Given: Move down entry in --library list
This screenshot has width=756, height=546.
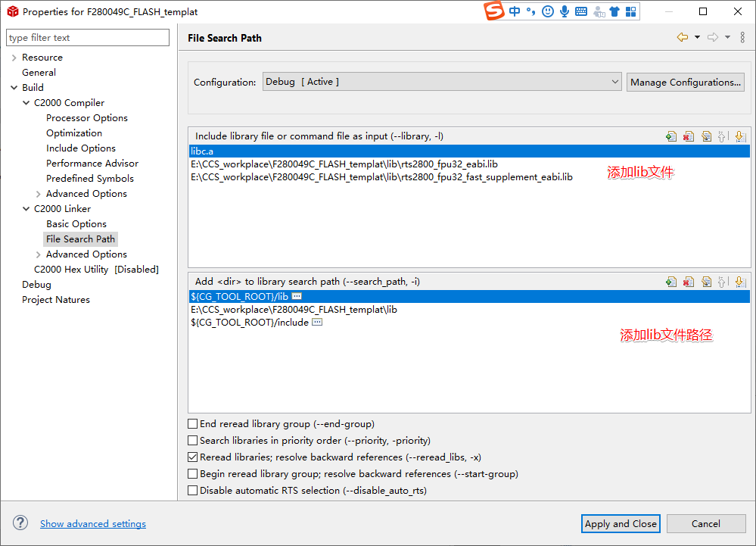Looking at the screenshot, I should [740, 136].
